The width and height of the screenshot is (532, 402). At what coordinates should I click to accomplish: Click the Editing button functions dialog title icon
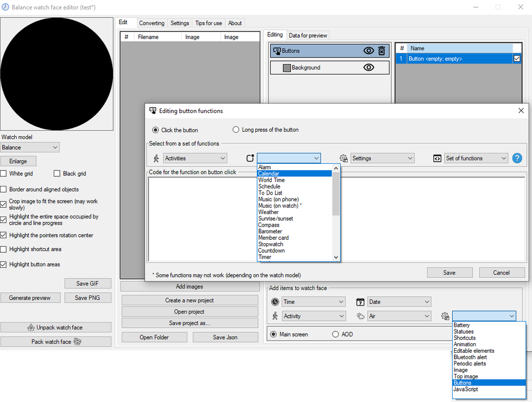point(153,111)
